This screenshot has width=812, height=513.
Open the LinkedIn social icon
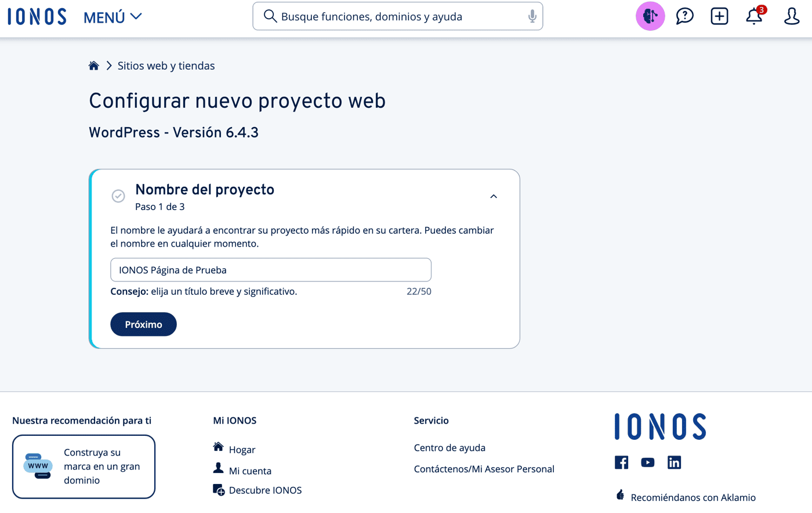point(674,463)
